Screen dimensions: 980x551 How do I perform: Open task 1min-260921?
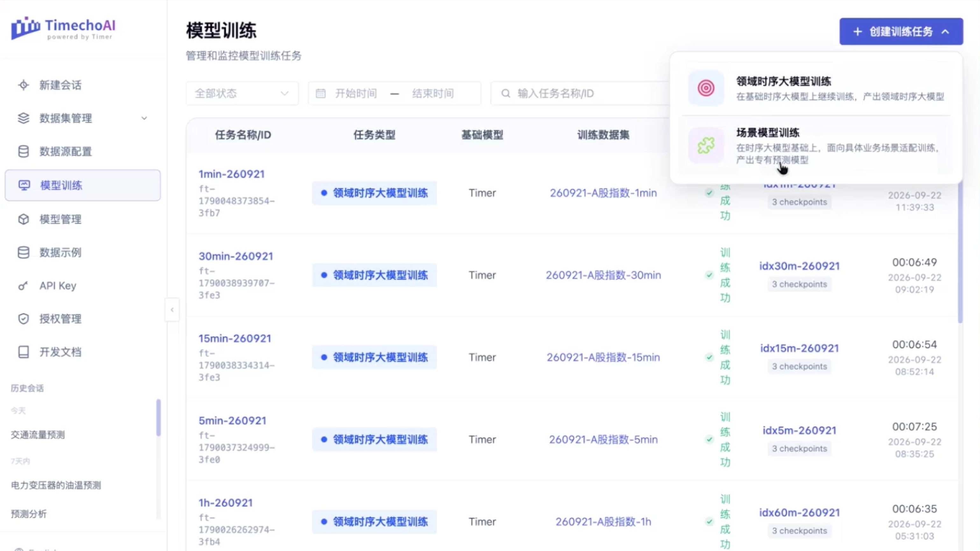coord(231,174)
